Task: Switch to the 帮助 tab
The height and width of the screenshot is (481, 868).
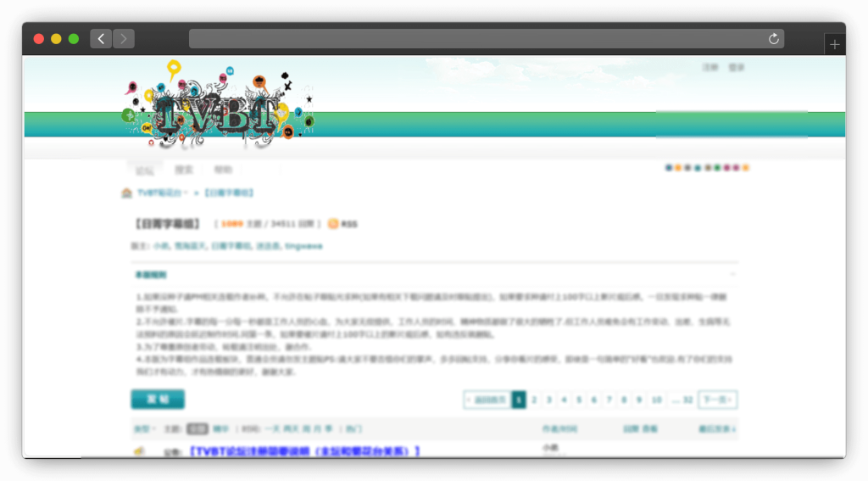Action: pyautogui.click(x=223, y=170)
